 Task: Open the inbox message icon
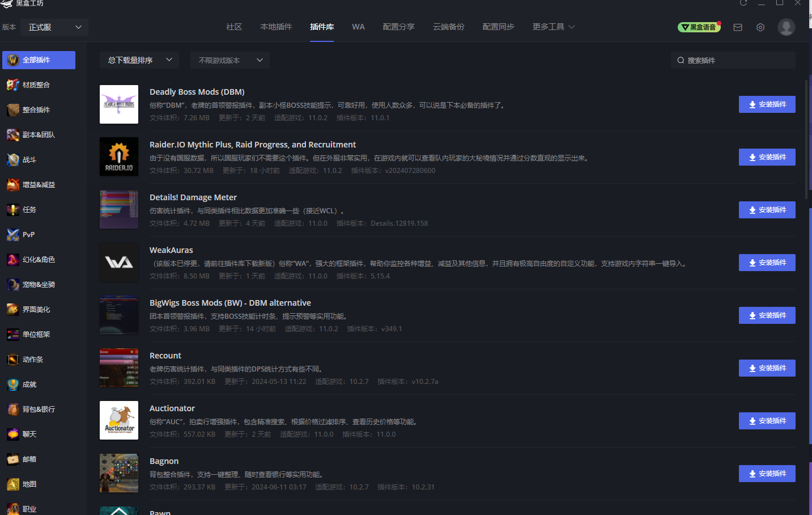(x=737, y=27)
